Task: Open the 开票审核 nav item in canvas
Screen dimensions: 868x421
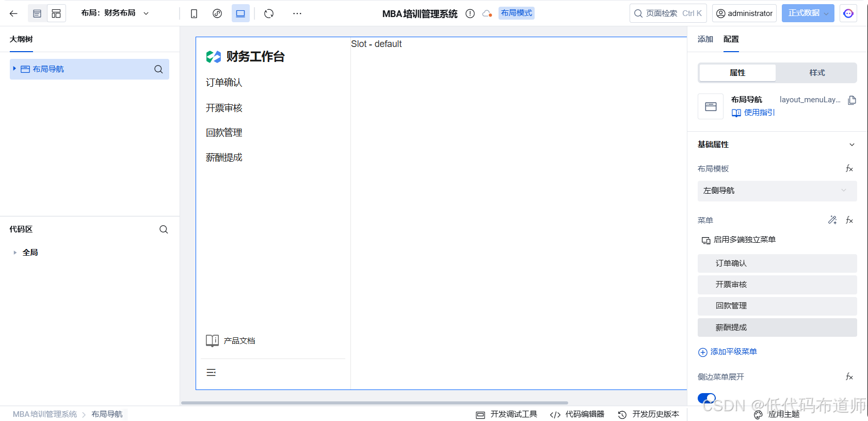Action: 224,108
